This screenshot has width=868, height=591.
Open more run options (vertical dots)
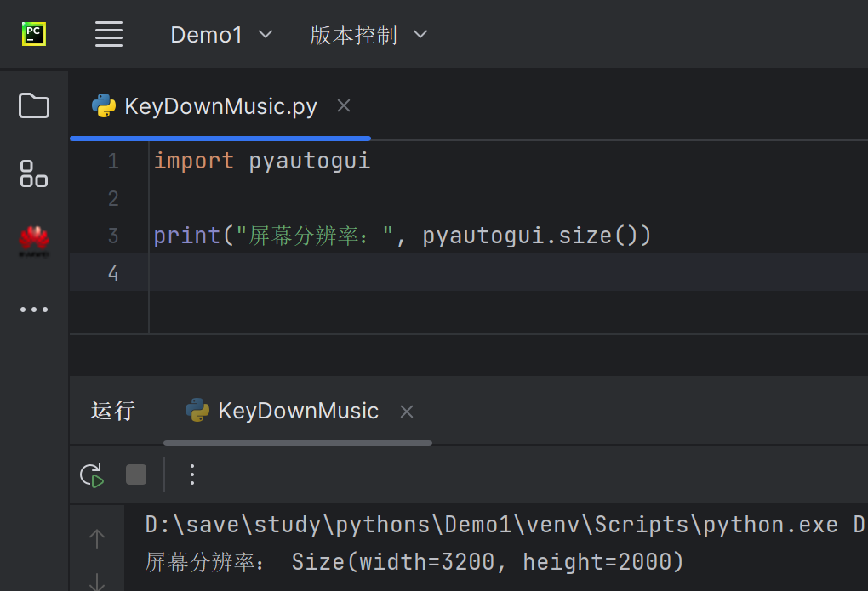point(192,475)
